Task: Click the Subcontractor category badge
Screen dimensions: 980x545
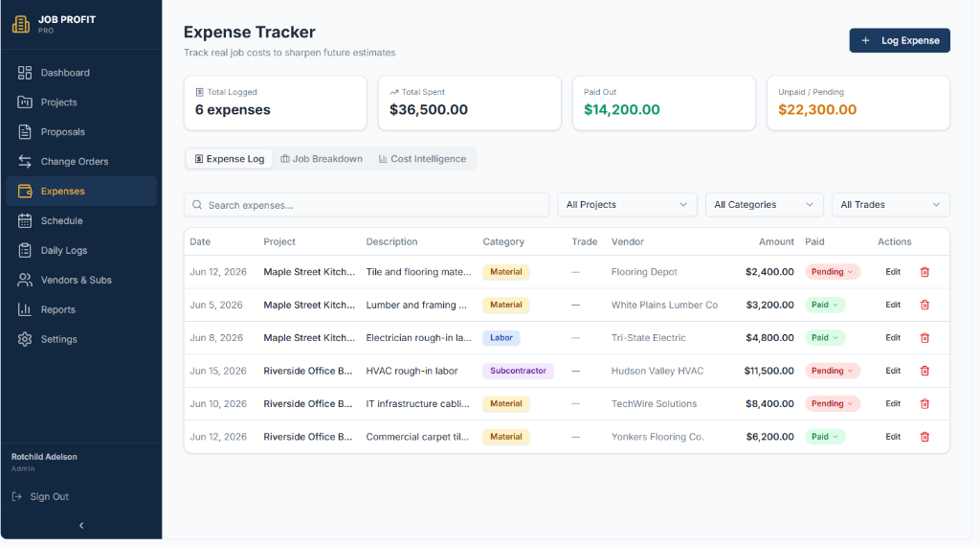Action: click(518, 371)
